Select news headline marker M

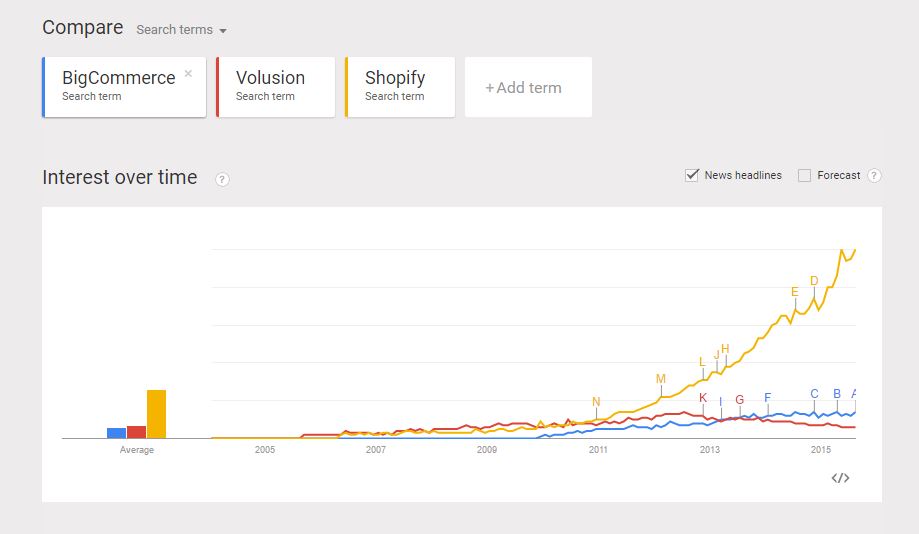coord(661,379)
